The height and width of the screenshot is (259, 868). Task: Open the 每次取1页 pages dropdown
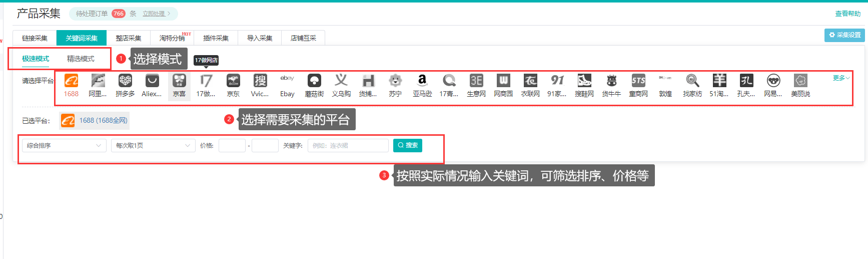point(153,145)
